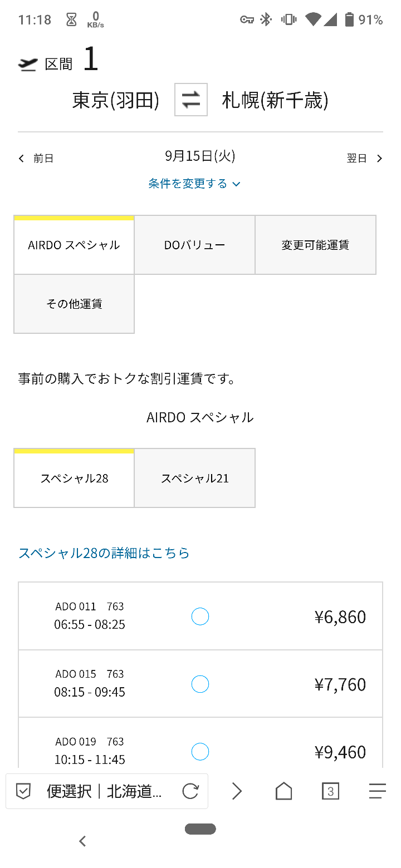Expand 条件を変更する options
The width and height of the screenshot is (401, 868).
194,184
